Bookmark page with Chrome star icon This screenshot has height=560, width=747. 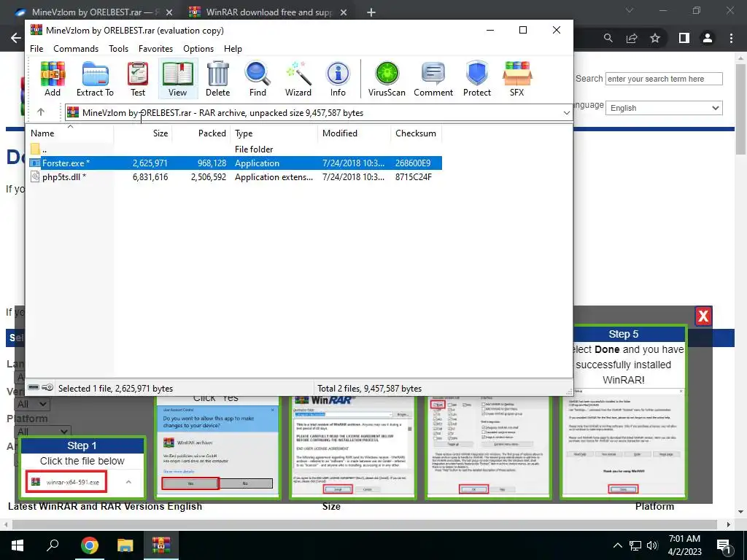point(655,38)
